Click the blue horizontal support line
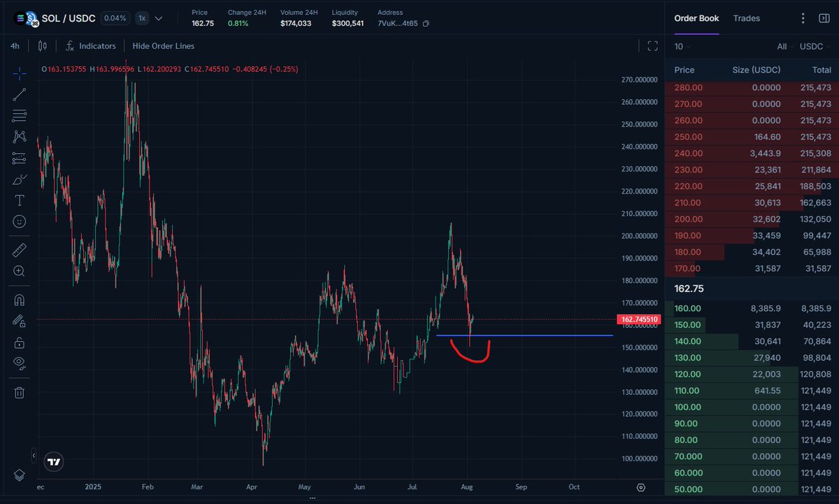 pos(524,336)
